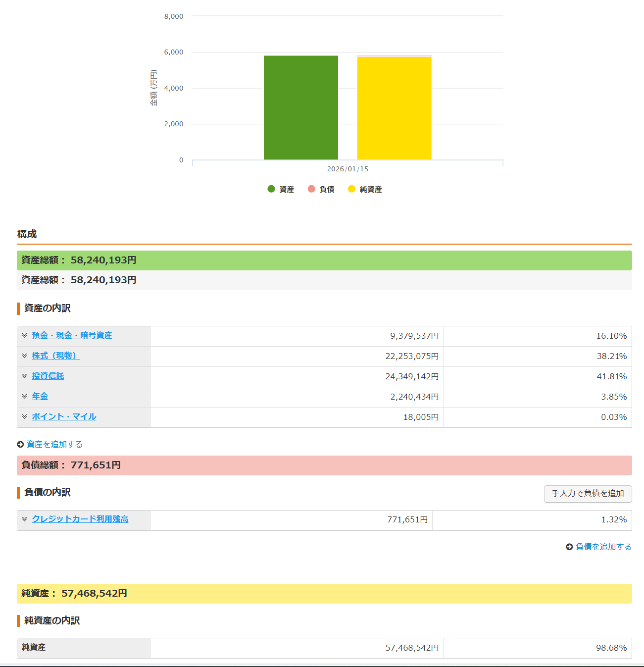The width and height of the screenshot is (644, 667).
Task: Expand the 株式（現物） row chevron
Action: pos(24,356)
